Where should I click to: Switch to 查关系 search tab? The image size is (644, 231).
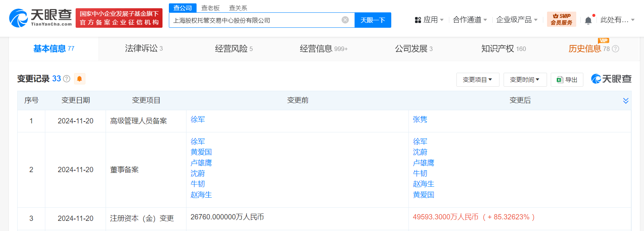tap(238, 8)
